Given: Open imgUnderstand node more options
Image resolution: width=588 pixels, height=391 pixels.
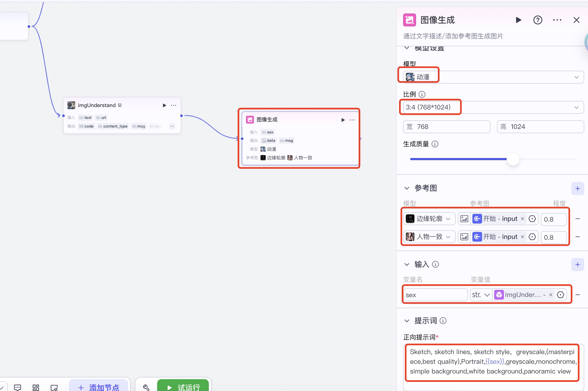Looking at the screenshot, I should pos(174,105).
